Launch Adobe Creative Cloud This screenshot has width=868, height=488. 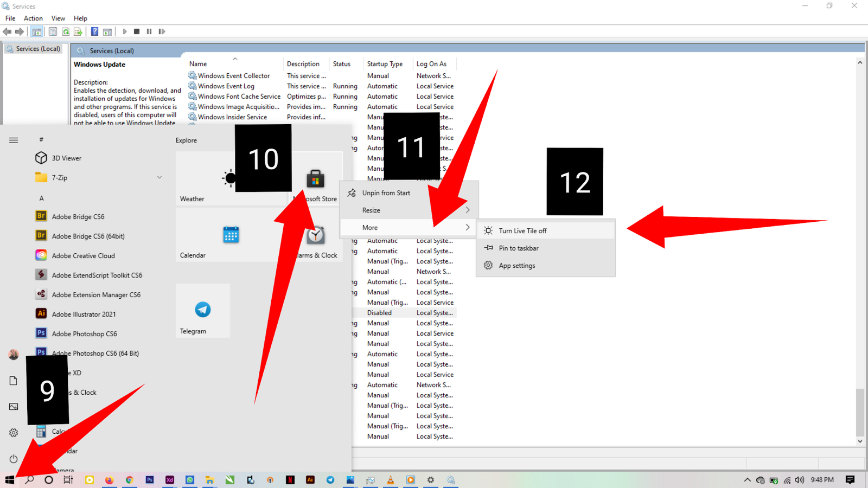98,256
